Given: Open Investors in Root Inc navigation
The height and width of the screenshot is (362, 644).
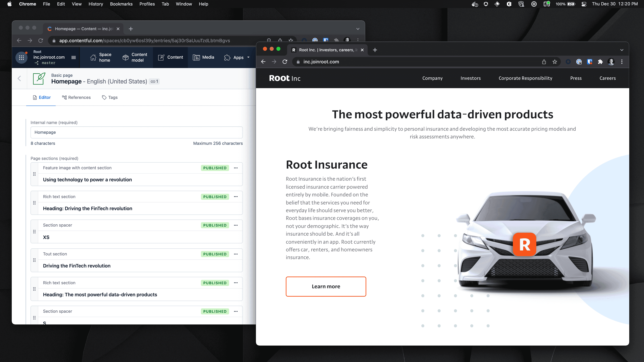Looking at the screenshot, I should coord(470,78).
